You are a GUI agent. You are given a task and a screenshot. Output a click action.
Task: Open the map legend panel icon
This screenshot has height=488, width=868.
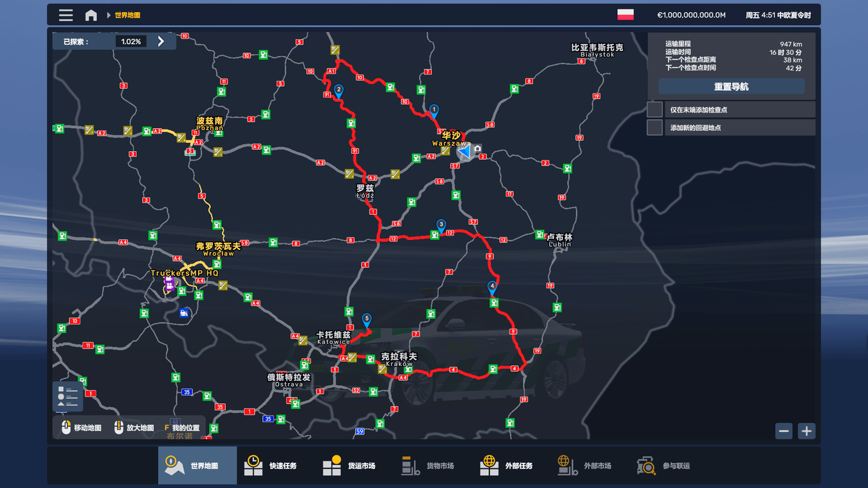(68, 396)
